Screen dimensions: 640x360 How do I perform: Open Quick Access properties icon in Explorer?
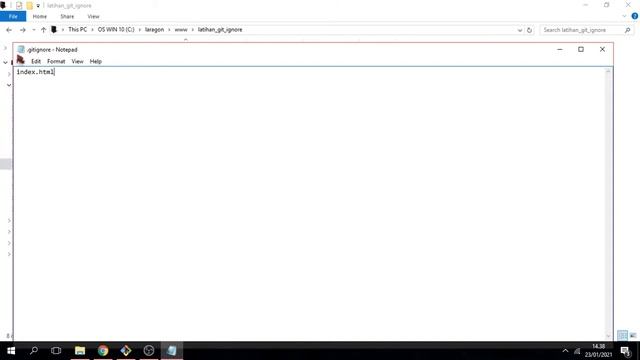(x=19, y=5)
